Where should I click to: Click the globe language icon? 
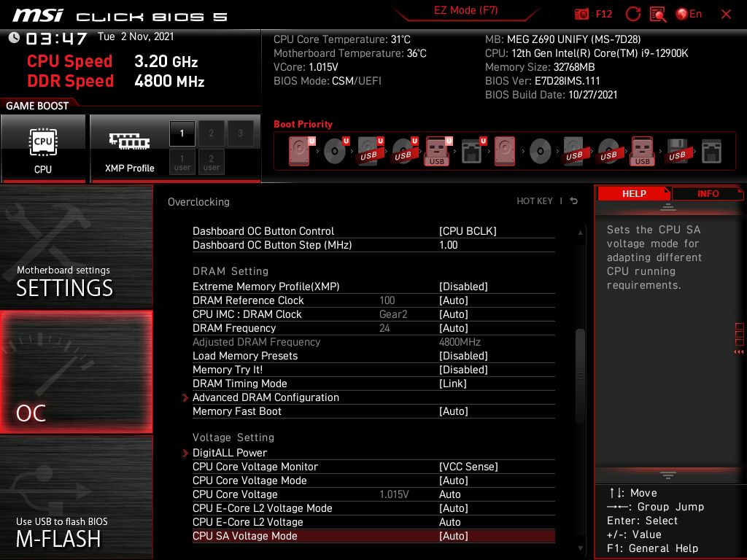[x=682, y=14]
